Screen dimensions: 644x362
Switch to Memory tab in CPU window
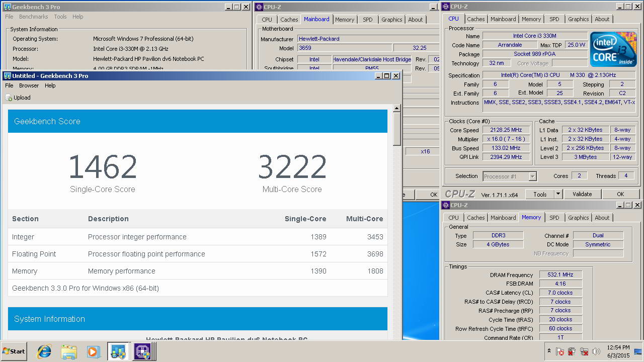coord(531,19)
